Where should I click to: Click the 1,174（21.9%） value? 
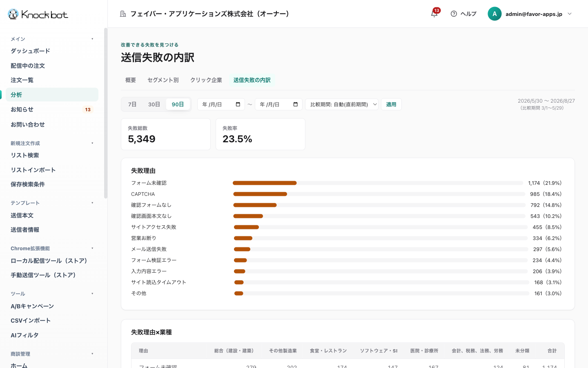(x=545, y=183)
